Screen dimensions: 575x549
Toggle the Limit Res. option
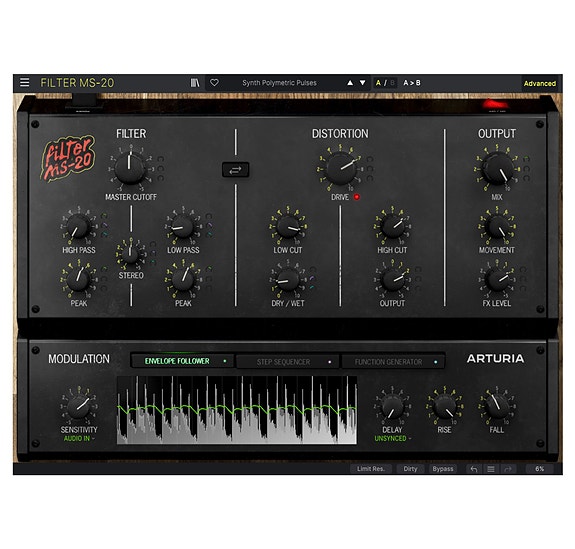coord(370,469)
